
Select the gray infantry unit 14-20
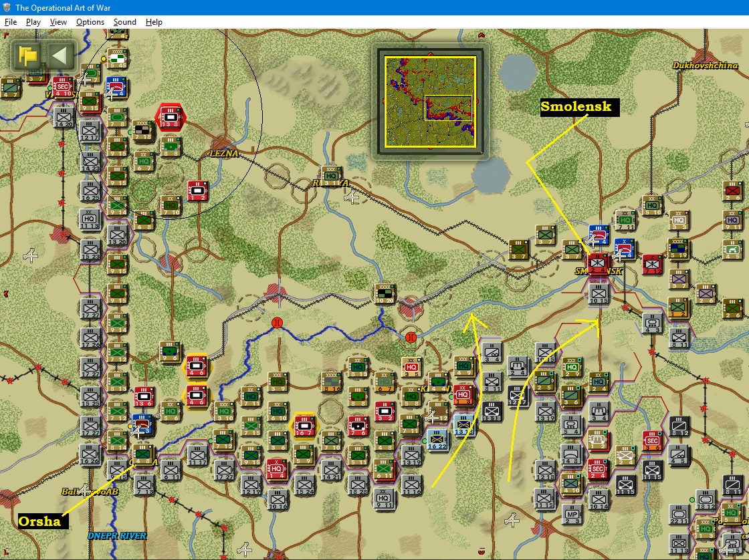click(x=64, y=117)
